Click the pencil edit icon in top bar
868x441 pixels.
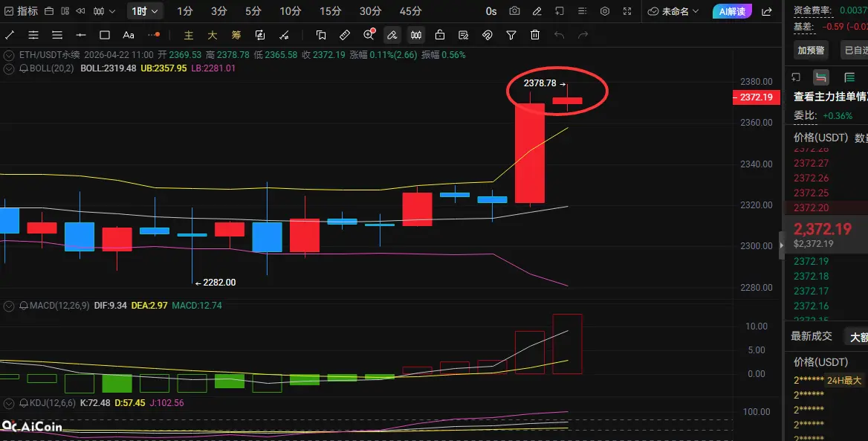click(537, 11)
